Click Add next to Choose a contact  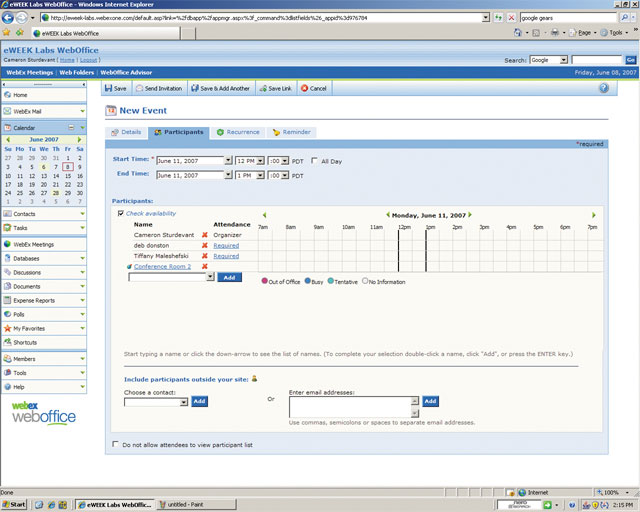[199, 401]
